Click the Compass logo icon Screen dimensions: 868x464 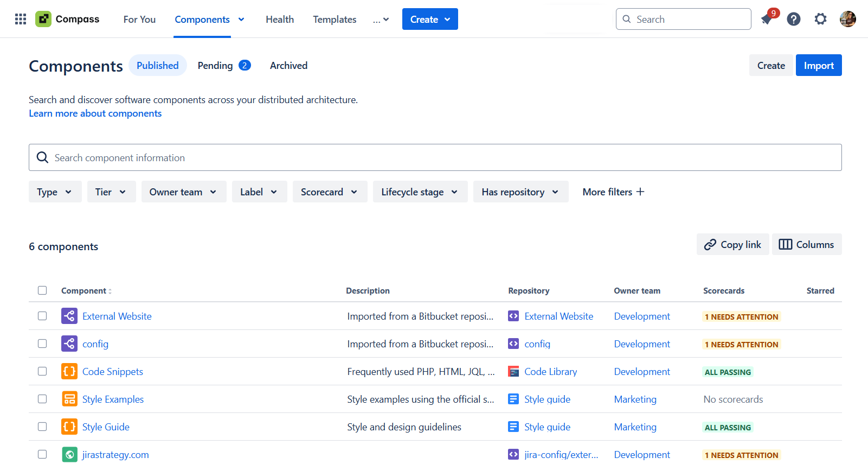(x=43, y=19)
